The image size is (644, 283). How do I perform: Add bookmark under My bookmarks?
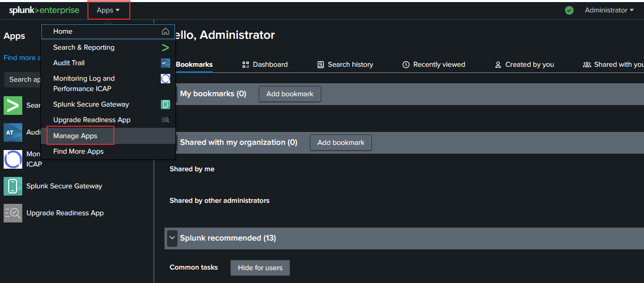point(290,94)
